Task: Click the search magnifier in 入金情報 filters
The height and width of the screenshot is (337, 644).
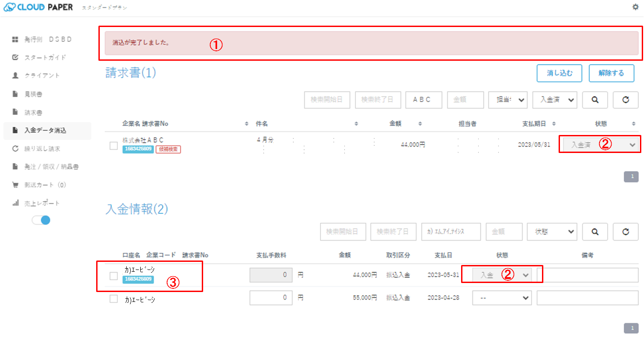Action: 595,231
